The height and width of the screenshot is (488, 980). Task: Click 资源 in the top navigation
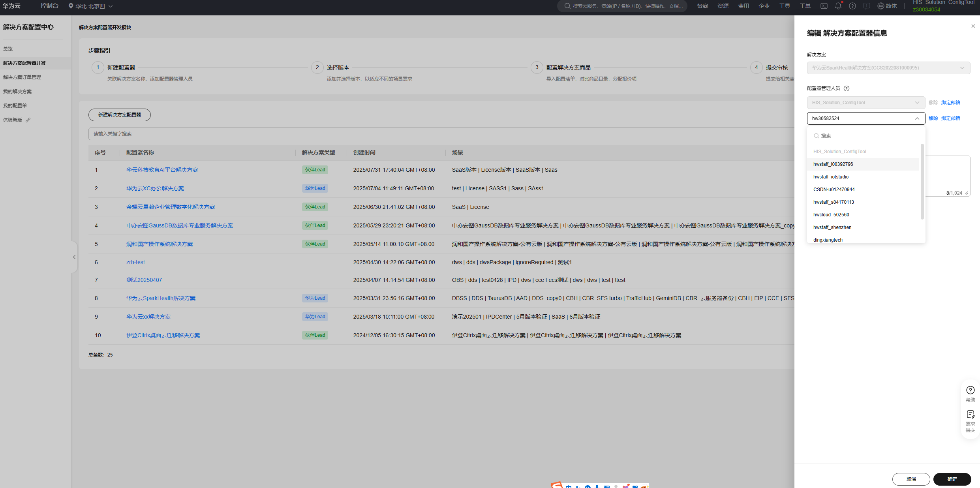(723, 6)
